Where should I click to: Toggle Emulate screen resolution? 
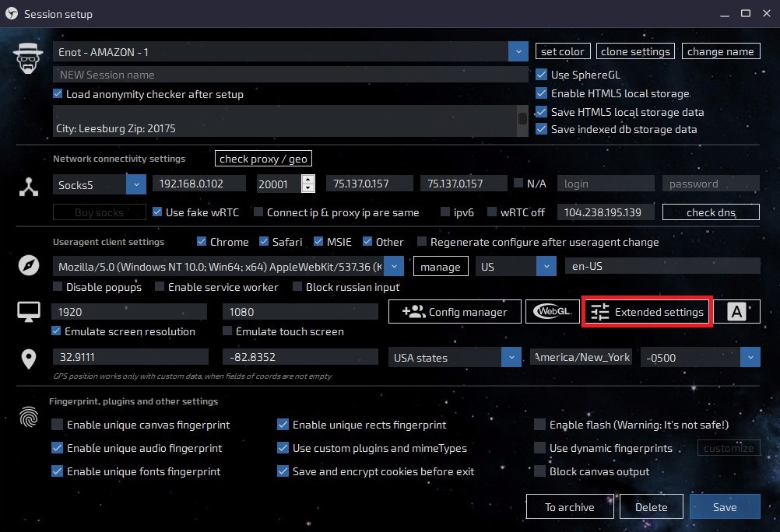[56, 331]
